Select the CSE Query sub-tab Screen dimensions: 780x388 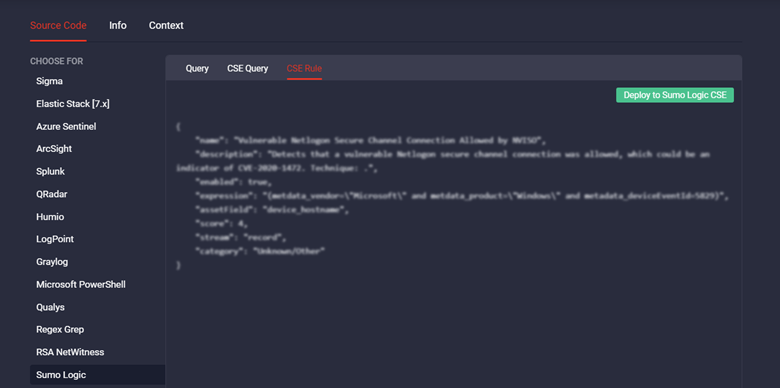[248, 69]
